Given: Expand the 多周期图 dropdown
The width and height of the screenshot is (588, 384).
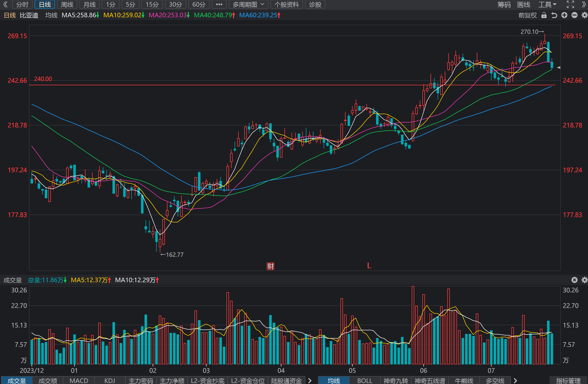Looking at the screenshot, I should click(248, 4).
